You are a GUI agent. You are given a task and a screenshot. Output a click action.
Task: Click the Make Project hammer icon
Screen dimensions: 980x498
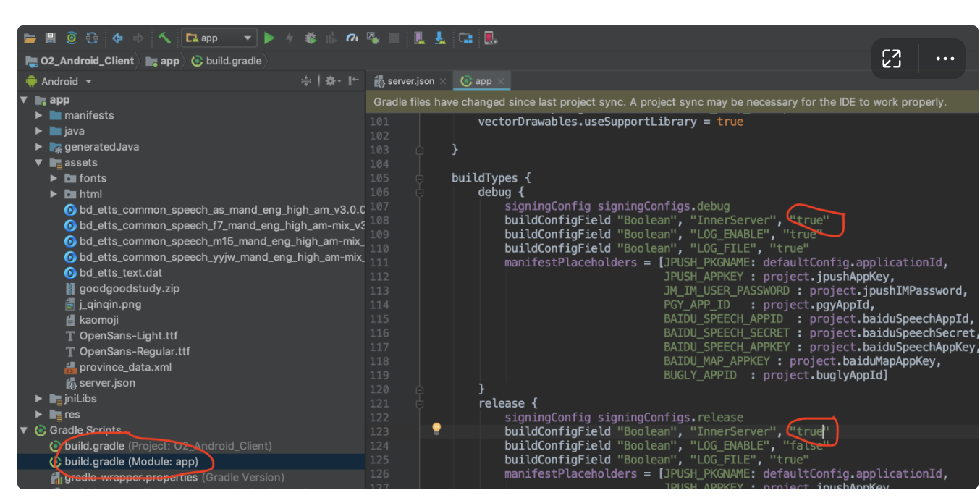tap(164, 38)
